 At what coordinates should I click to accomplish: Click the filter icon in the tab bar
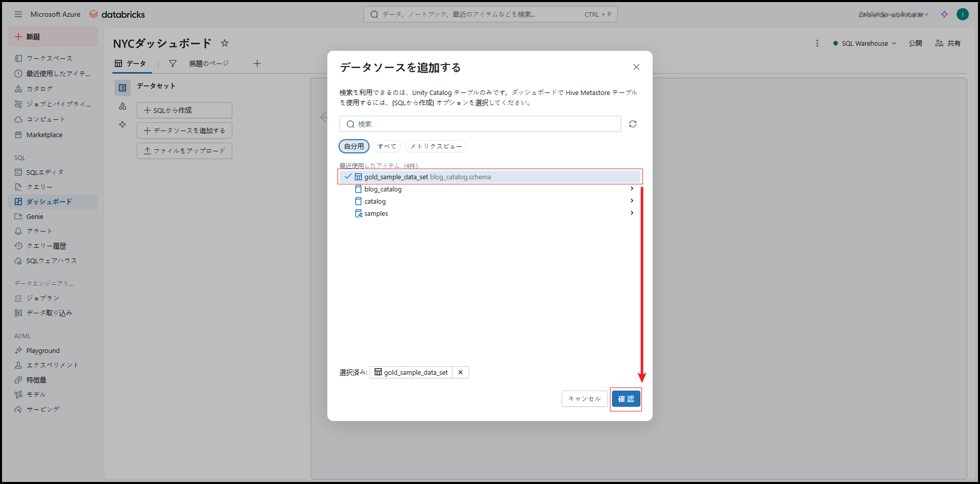pyautogui.click(x=173, y=63)
